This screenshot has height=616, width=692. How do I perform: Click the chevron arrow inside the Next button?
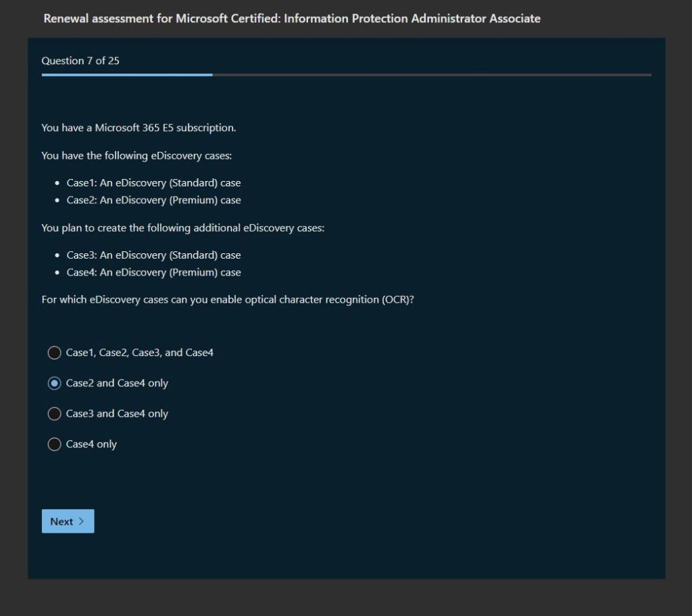pos(82,521)
